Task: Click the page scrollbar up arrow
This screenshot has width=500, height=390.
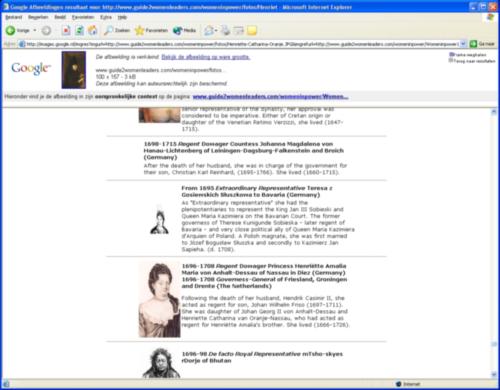Action: [x=494, y=112]
